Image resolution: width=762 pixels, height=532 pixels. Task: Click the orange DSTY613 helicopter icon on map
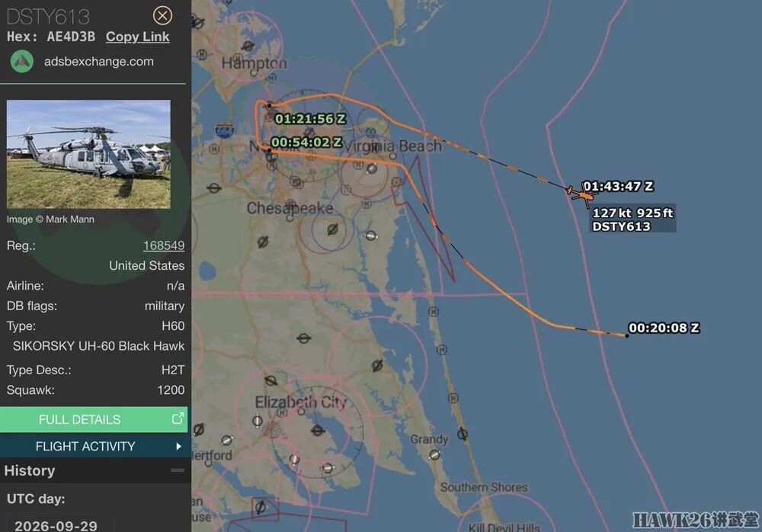coord(581,195)
